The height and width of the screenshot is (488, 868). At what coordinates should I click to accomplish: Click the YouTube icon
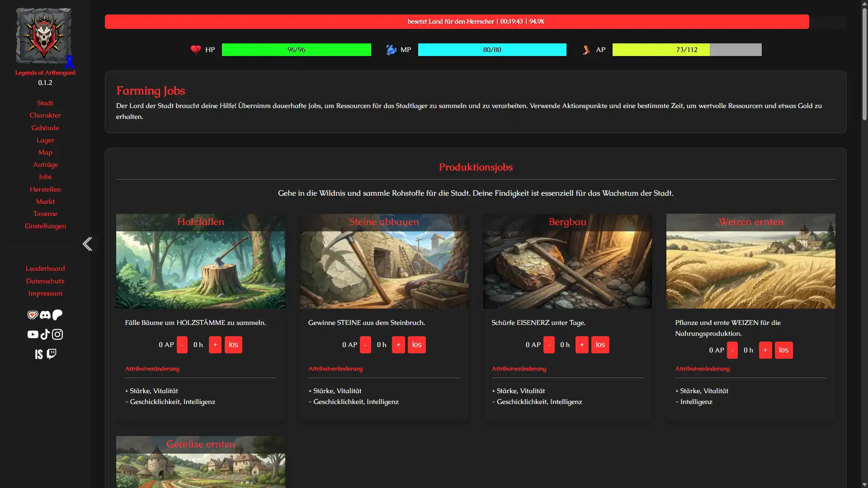click(33, 334)
